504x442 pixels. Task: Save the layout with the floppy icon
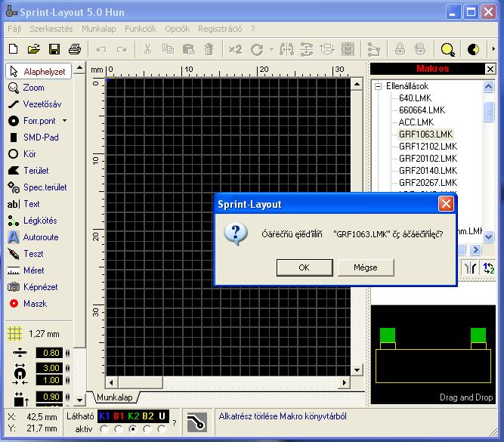pyautogui.click(x=54, y=49)
